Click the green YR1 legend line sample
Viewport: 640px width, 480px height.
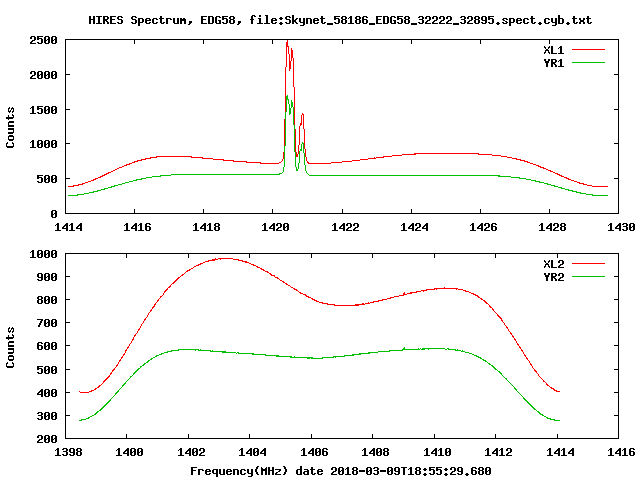(x=588, y=63)
